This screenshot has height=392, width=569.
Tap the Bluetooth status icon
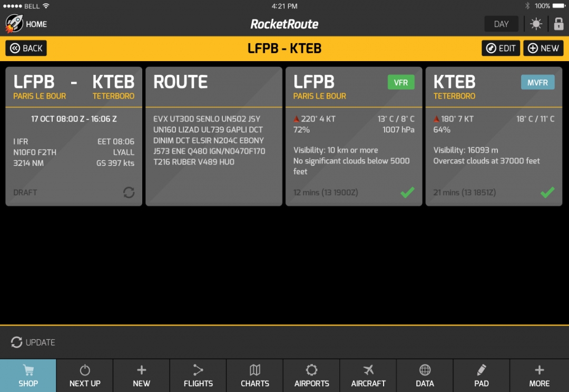pos(527,6)
